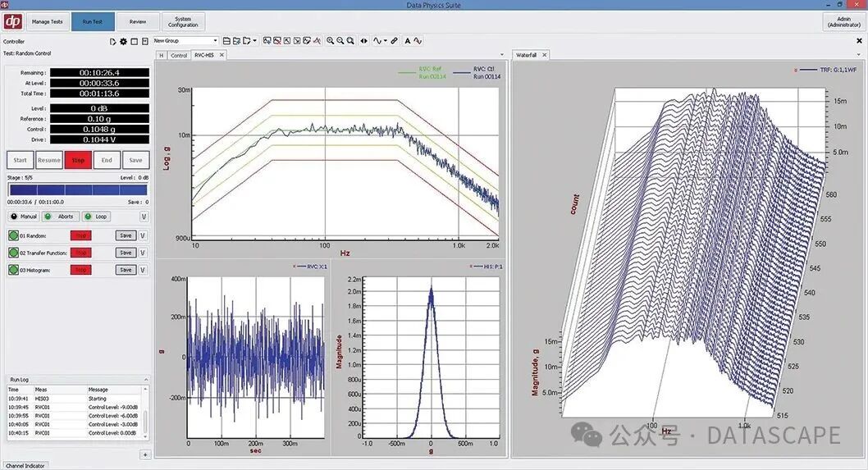868x470 pixels.
Task: Click the horizontal expand arrows icon
Action: pyautogui.click(x=363, y=41)
